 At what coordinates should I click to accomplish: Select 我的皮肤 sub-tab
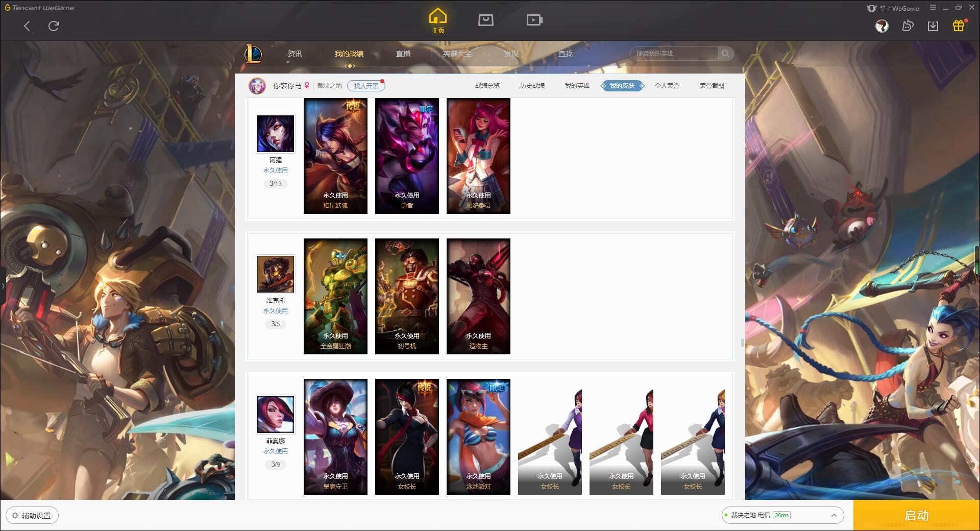point(622,86)
